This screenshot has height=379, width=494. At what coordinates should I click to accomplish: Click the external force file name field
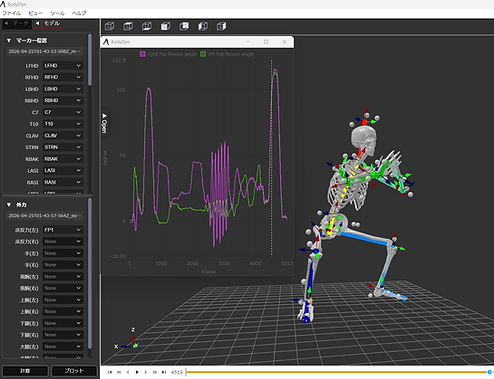(45, 215)
